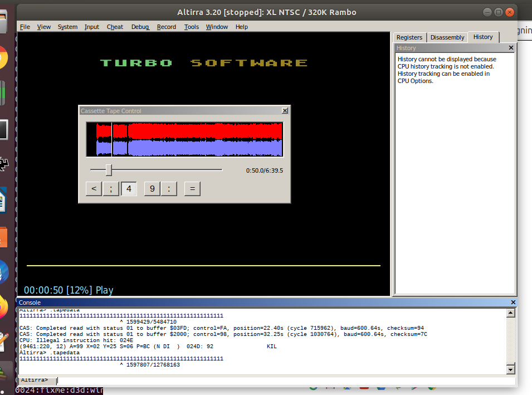The image size is (532, 395).
Task: Close the Cassette Tape Control dialog
Action: point(285,111)
